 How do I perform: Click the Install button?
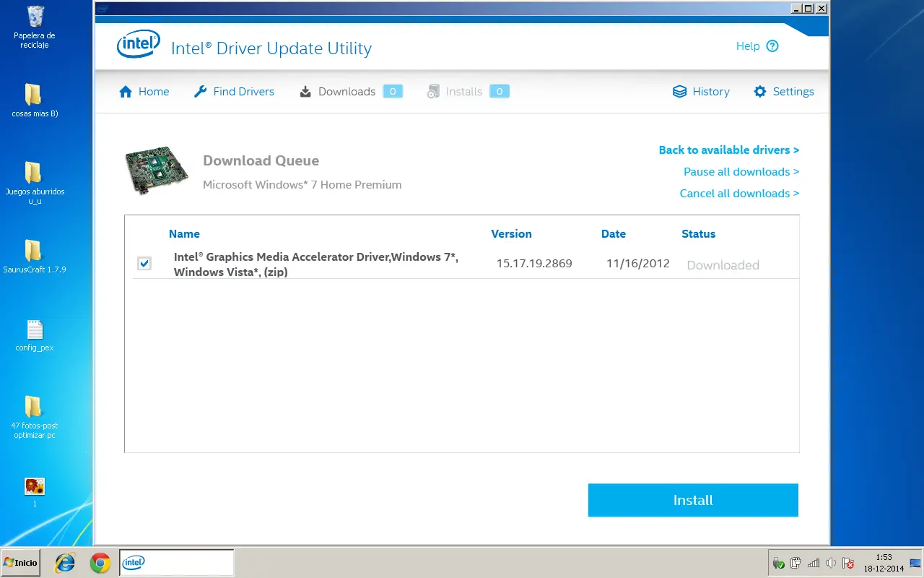click(x=693, y=500)
